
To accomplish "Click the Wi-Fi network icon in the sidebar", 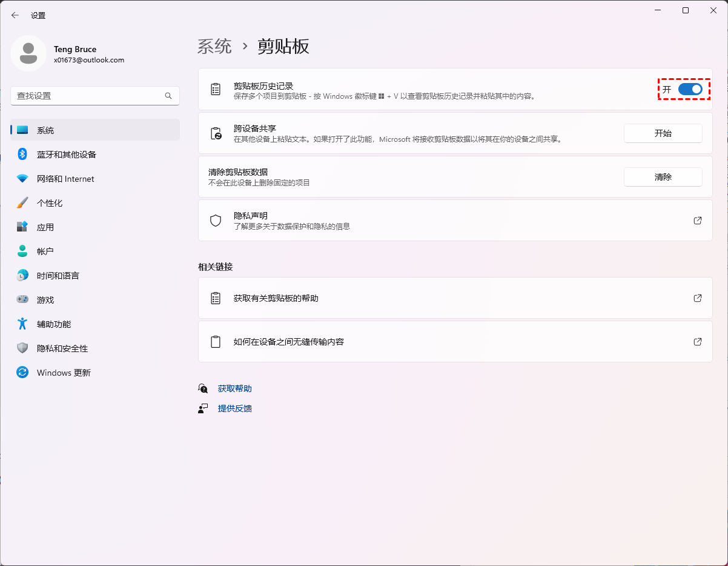I will tap(22, 179).
